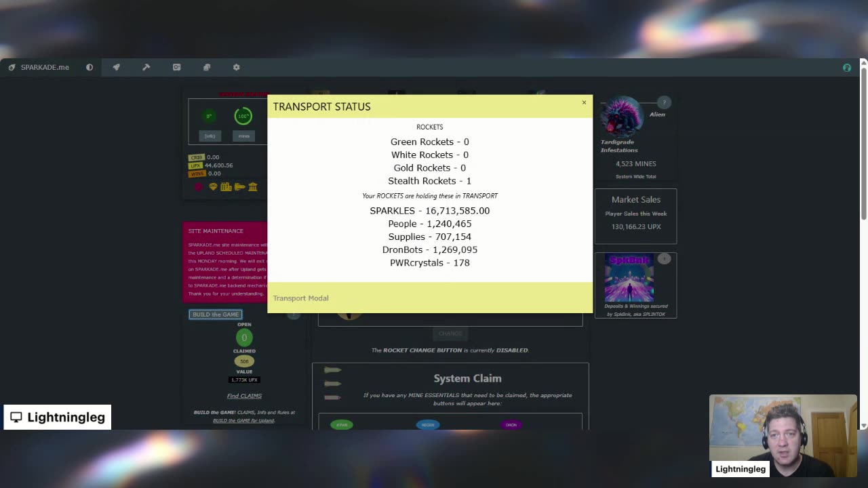Click the yellow factory building icon
This screenshot has height=488, width=868.
tap(226, 187)
